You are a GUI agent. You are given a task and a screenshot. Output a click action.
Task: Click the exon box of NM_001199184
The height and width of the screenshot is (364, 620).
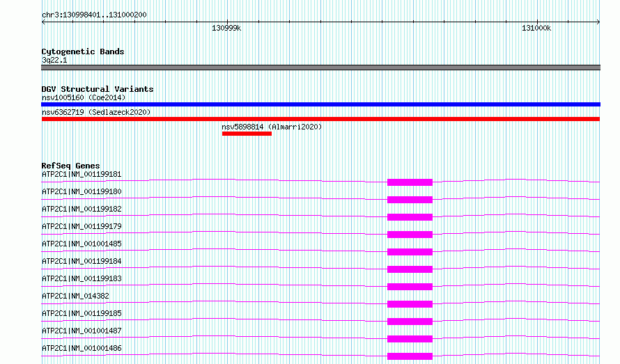tap(410, 269)
